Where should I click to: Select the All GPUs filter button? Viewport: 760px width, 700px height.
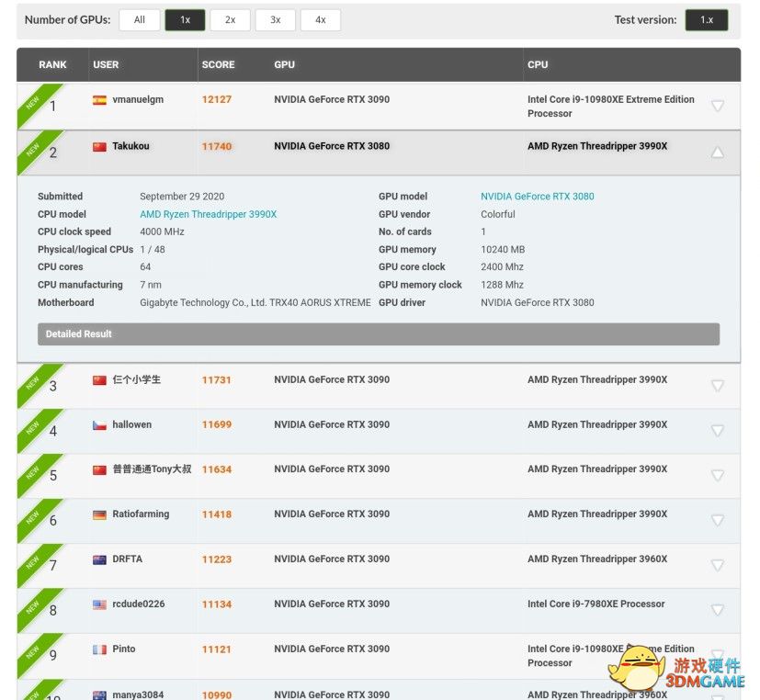140,20
